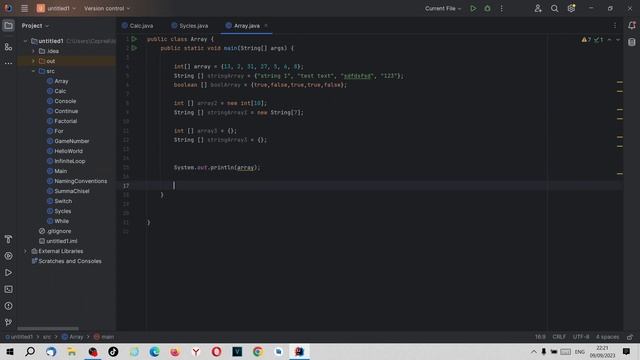Open Opera browser from taskbar
The height and width of the screenshot is (360, 640).
point(216,352)
